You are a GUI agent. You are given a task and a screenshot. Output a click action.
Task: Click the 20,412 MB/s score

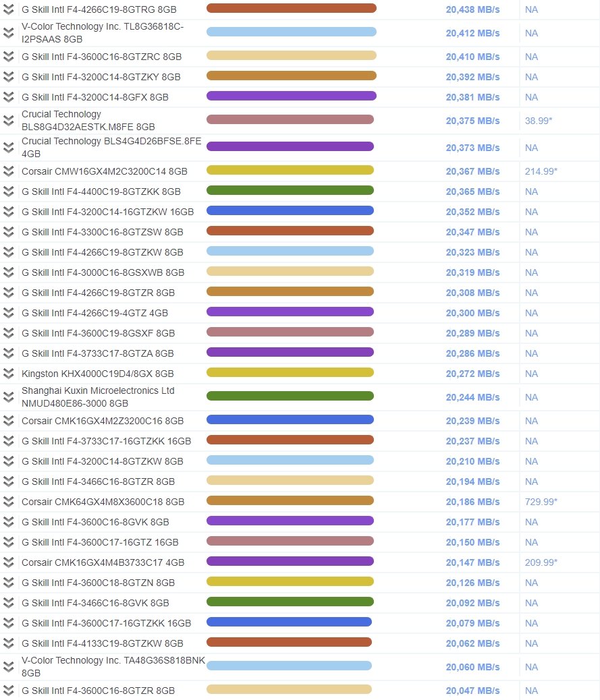(x=472, y=33)
